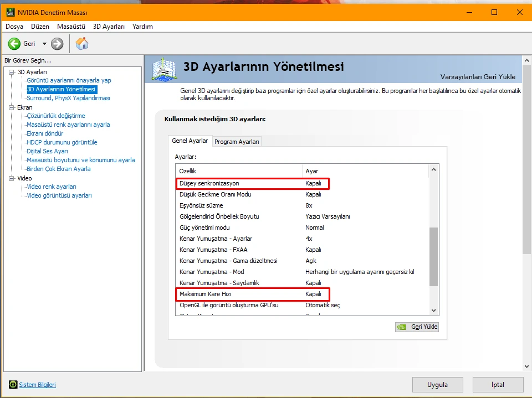The height and width of the screenshot is (398, 532).
Task: Select the Eşyönsüz süzme row
Action: [303, 205]
